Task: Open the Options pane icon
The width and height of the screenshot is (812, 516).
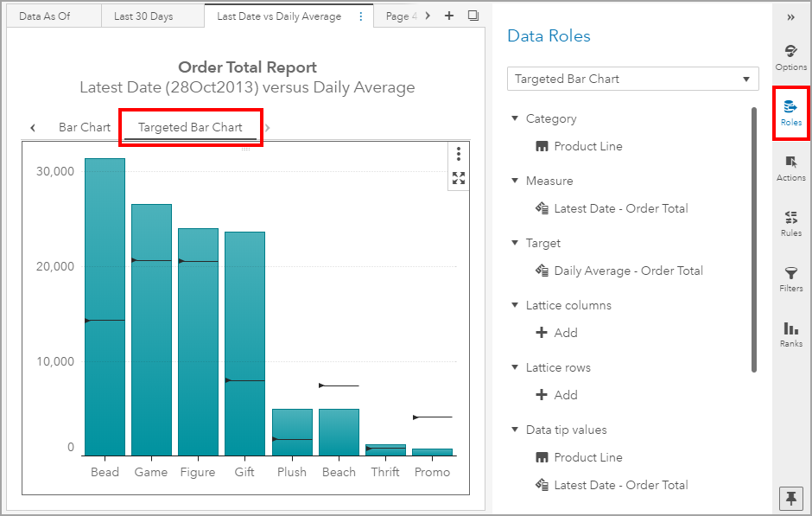Action: click(790, 56)
